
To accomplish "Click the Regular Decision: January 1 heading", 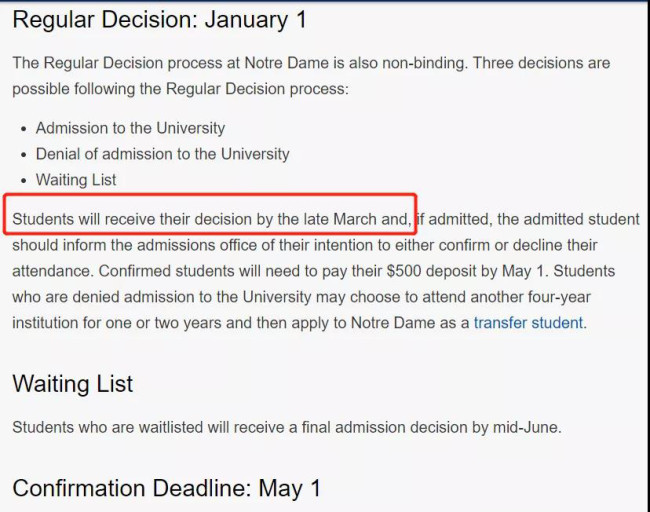I will pos(160,19).
